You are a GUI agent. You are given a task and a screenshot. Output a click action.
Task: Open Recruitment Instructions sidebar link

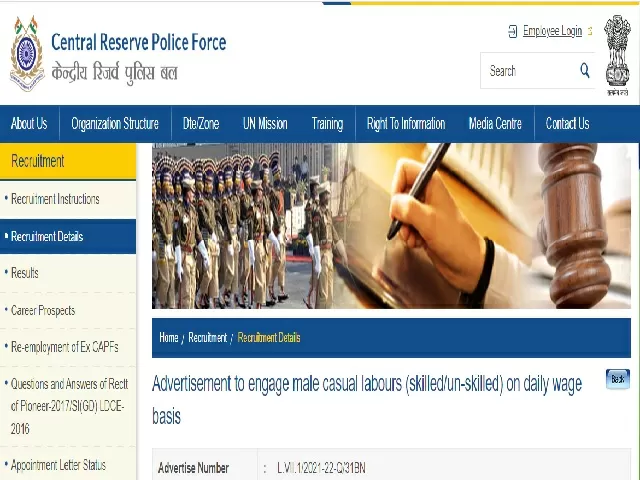tap(55, 199)
